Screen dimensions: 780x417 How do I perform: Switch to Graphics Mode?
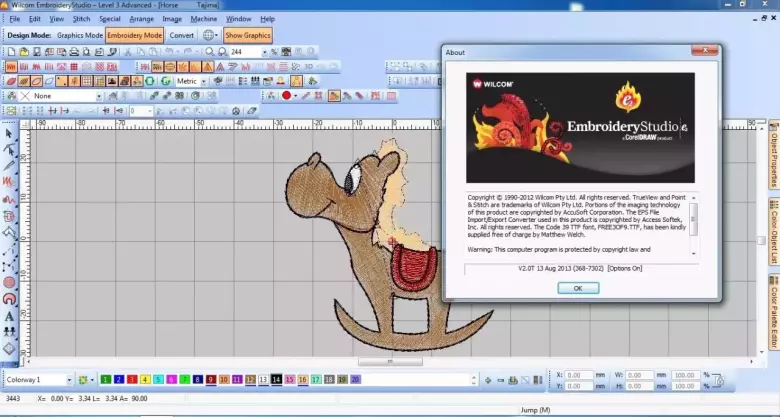tap(79, 35)
